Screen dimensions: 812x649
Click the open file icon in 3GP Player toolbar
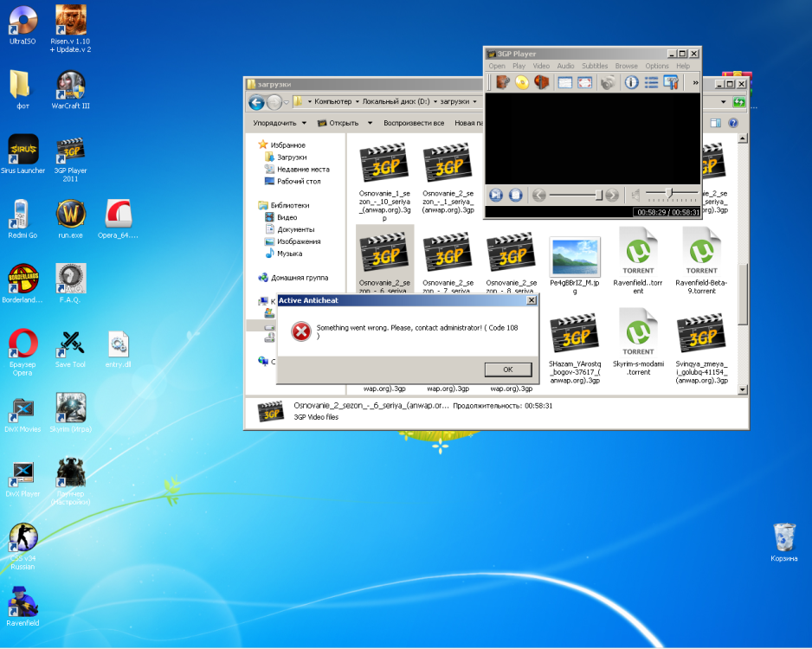[x=503, y=82]
